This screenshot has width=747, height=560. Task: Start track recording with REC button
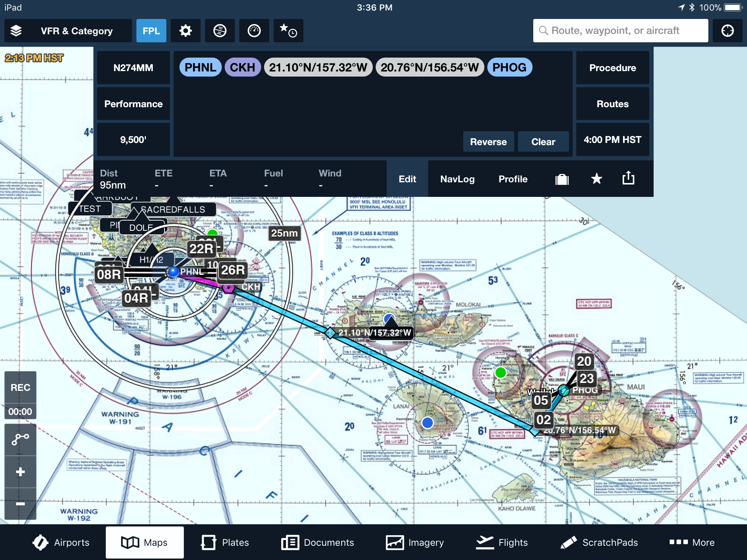[20, 387]
